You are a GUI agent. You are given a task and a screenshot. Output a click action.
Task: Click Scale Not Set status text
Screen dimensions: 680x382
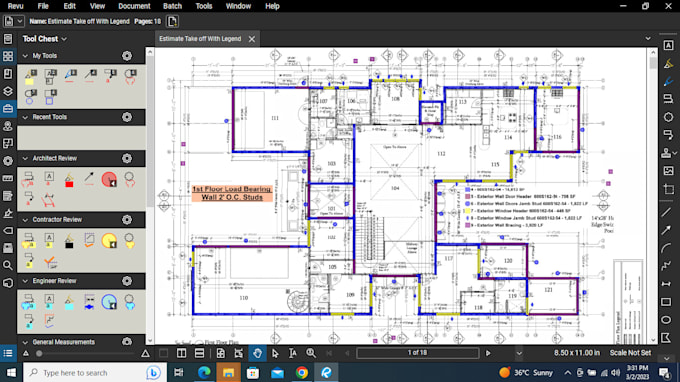tap(630, 353)
